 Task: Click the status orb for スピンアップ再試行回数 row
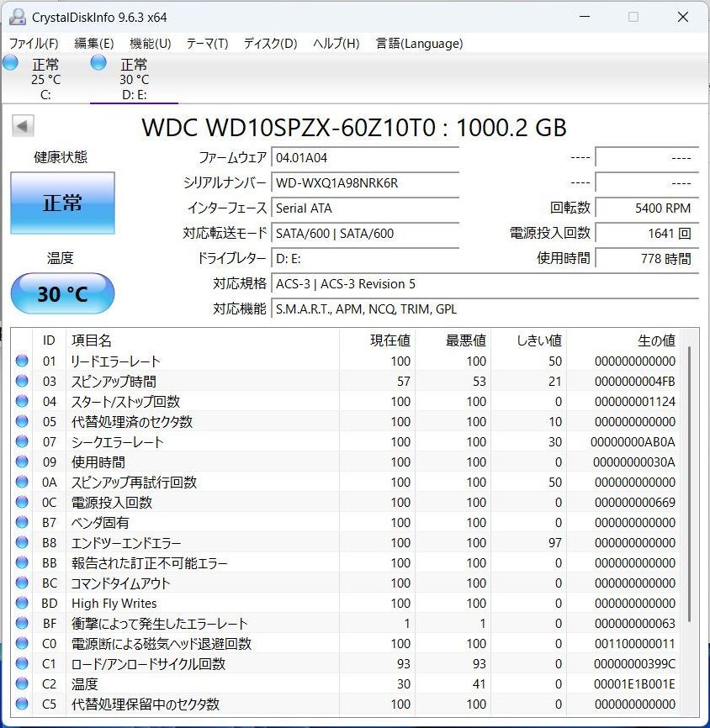(22, 482)
